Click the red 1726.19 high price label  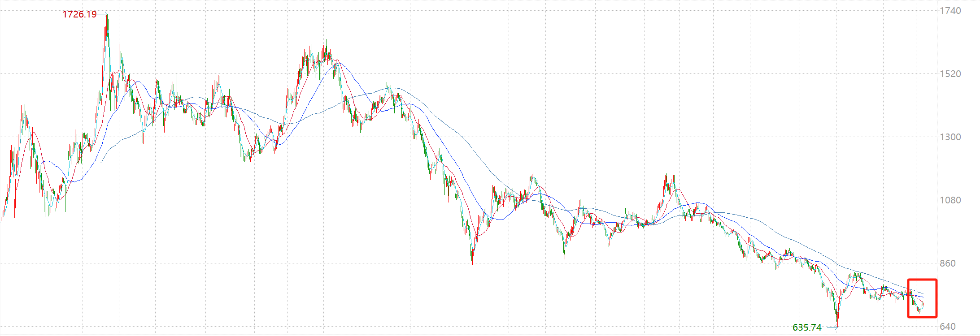pyautogui.click(x=79, y=14)
